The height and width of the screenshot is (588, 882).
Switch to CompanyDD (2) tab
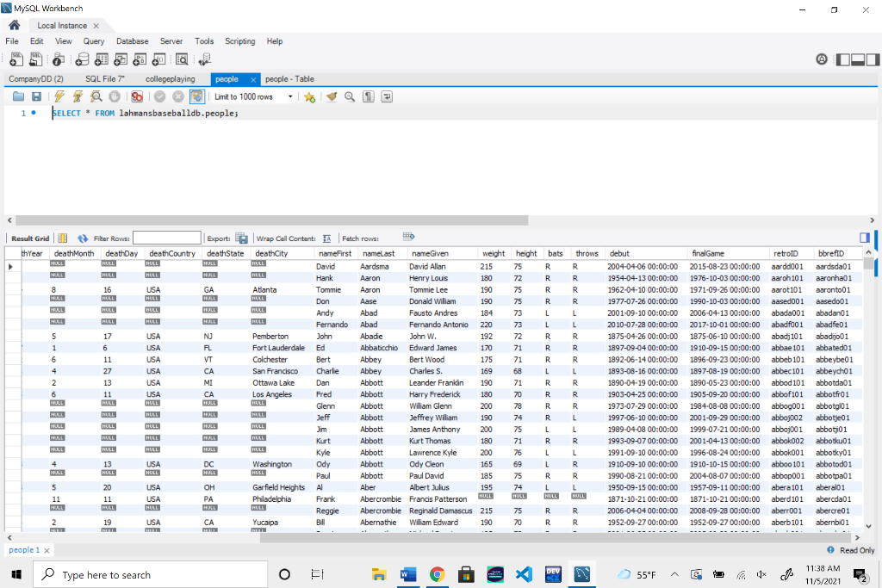click(36, 79)
